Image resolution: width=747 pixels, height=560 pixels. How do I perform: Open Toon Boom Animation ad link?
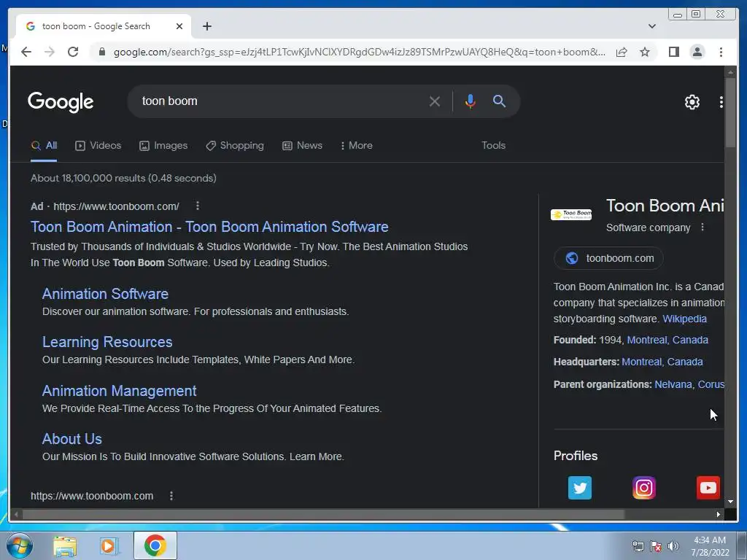coord(209,227)
